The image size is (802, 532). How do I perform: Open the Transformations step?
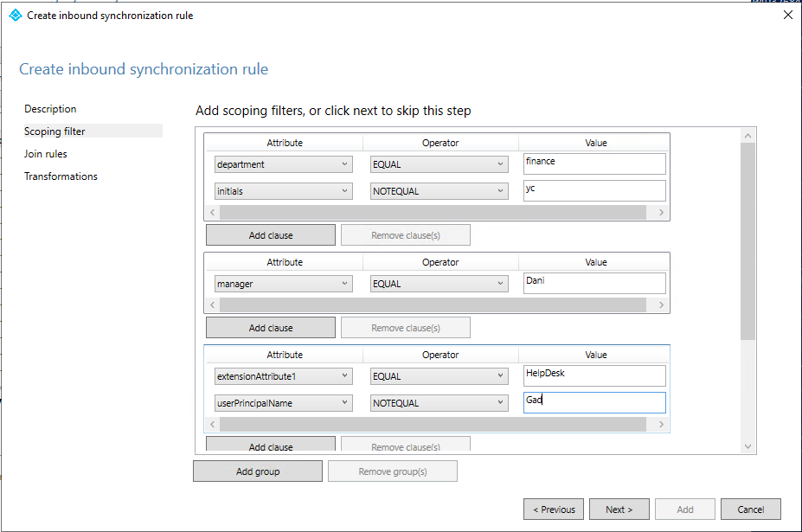click(x=61, y=176)
